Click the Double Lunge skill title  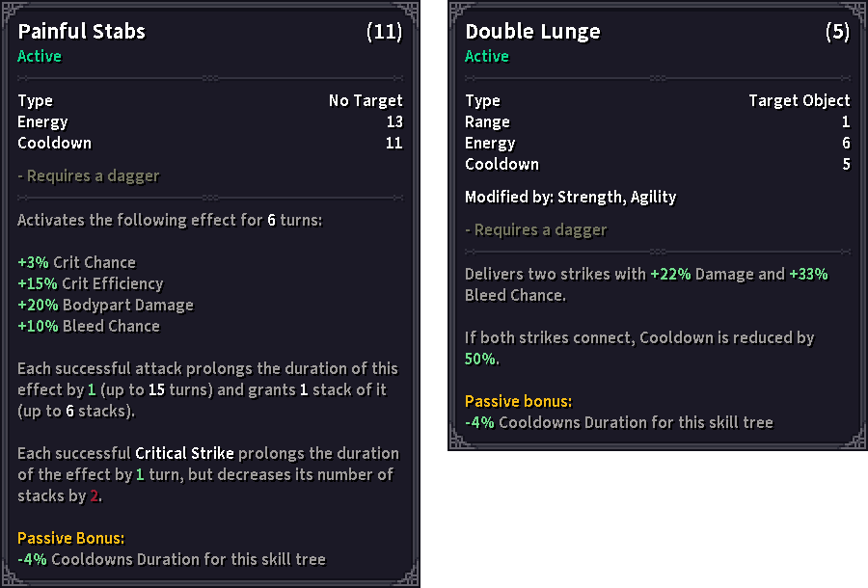click(x=532, y=32)
